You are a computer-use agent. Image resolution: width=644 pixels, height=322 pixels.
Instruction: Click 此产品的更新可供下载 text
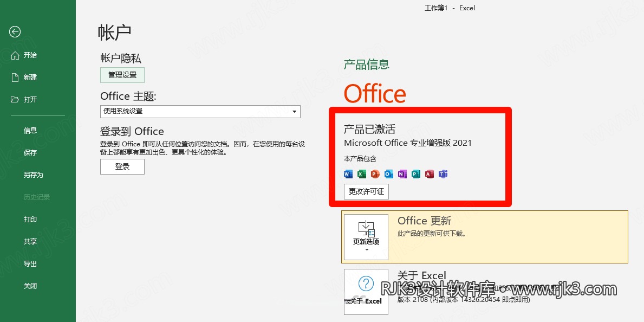[x=432, y=234]
